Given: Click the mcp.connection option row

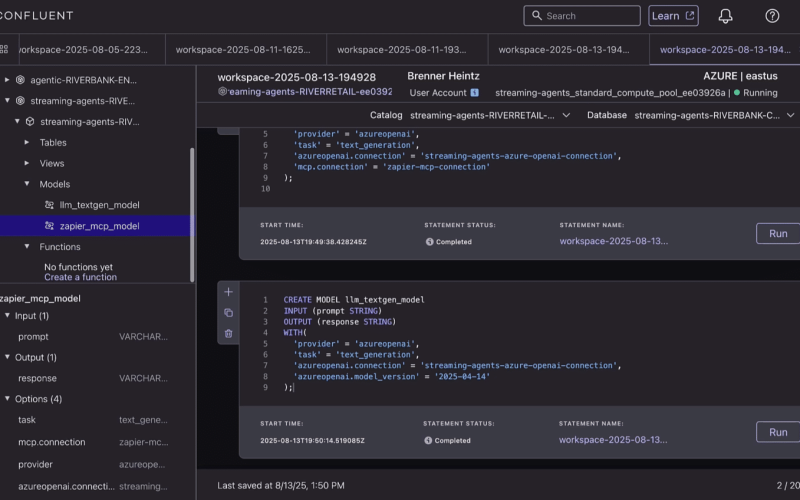Looking at the screenshot, I should 95,442.
